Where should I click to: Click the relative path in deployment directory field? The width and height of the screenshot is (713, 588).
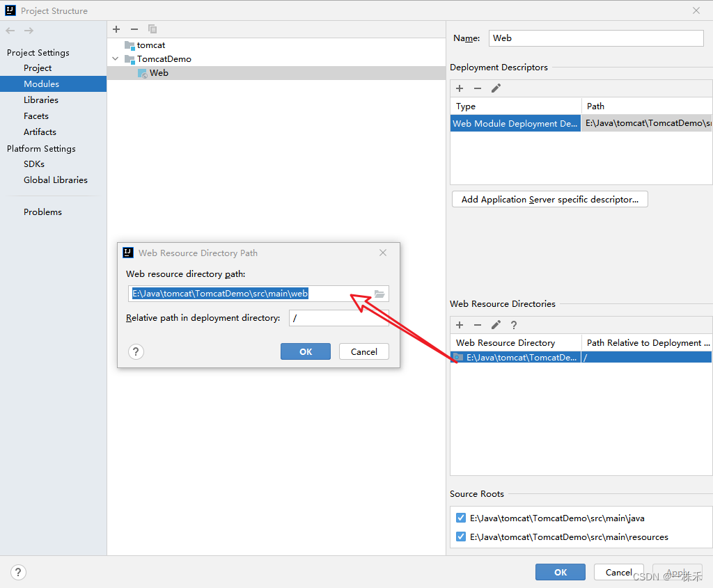[x=339, y=318]
